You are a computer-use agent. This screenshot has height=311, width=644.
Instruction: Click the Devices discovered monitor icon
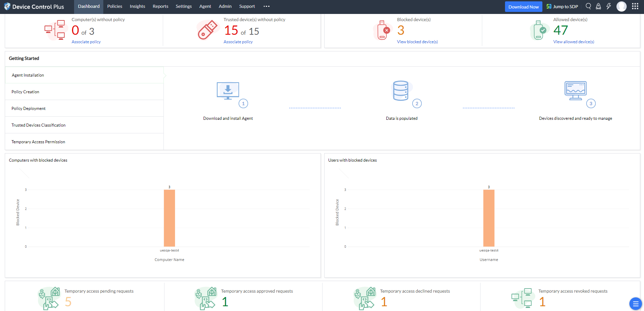click(575, 91)
